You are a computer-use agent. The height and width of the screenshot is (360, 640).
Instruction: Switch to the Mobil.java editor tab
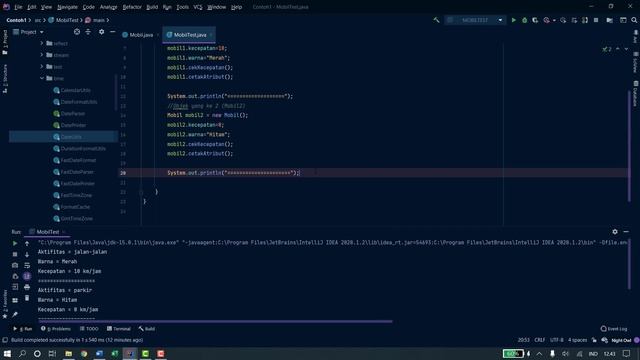point(141,35)
